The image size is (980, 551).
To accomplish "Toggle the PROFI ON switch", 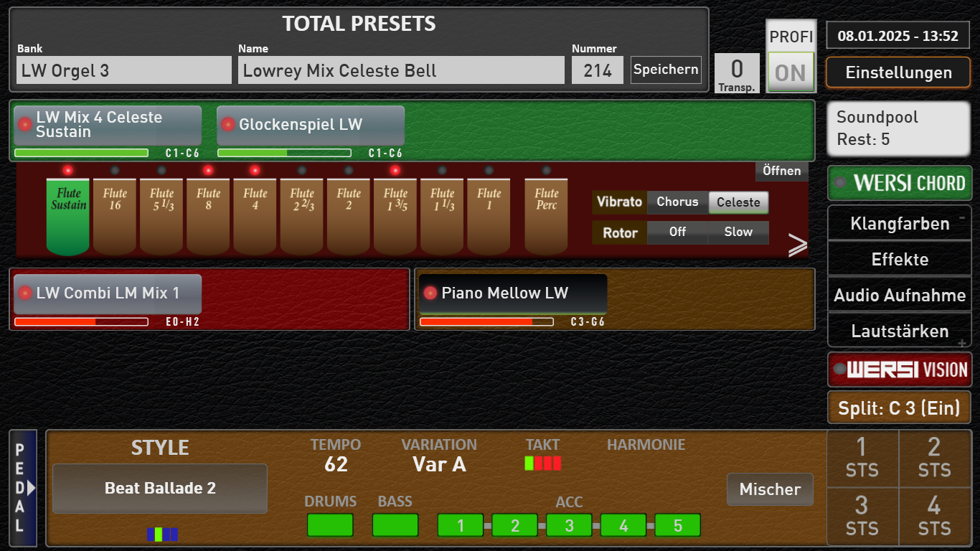I will (791, 72).
